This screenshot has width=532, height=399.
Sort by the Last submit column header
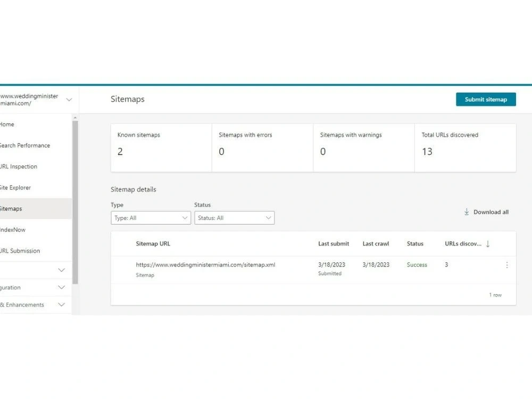point(334,244)
